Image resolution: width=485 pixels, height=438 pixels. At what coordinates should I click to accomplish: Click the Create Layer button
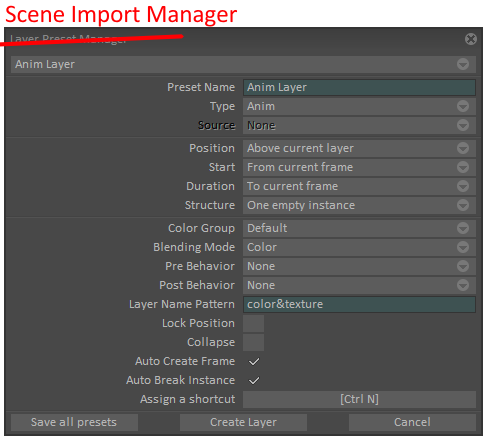(243, 422)
